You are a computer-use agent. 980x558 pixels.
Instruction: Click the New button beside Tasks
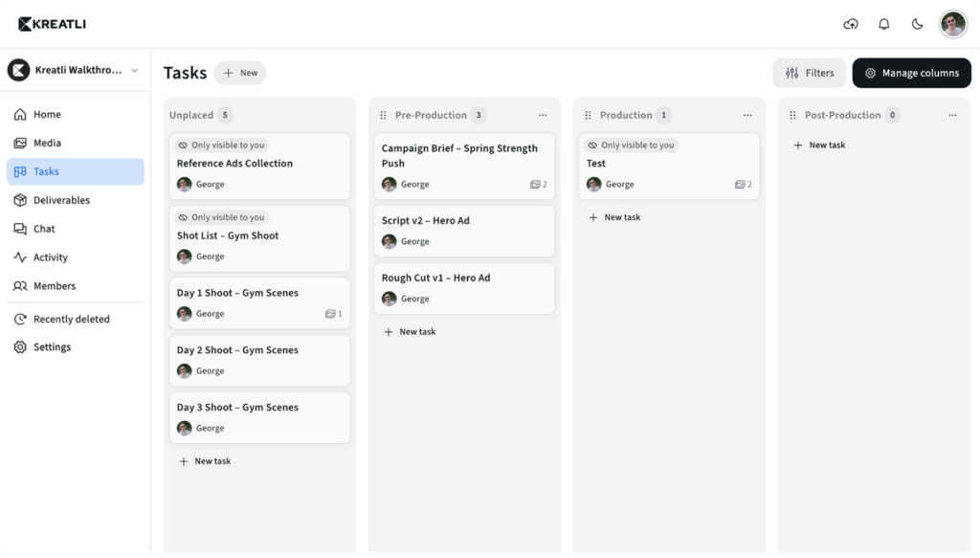(x=240, y=73)
